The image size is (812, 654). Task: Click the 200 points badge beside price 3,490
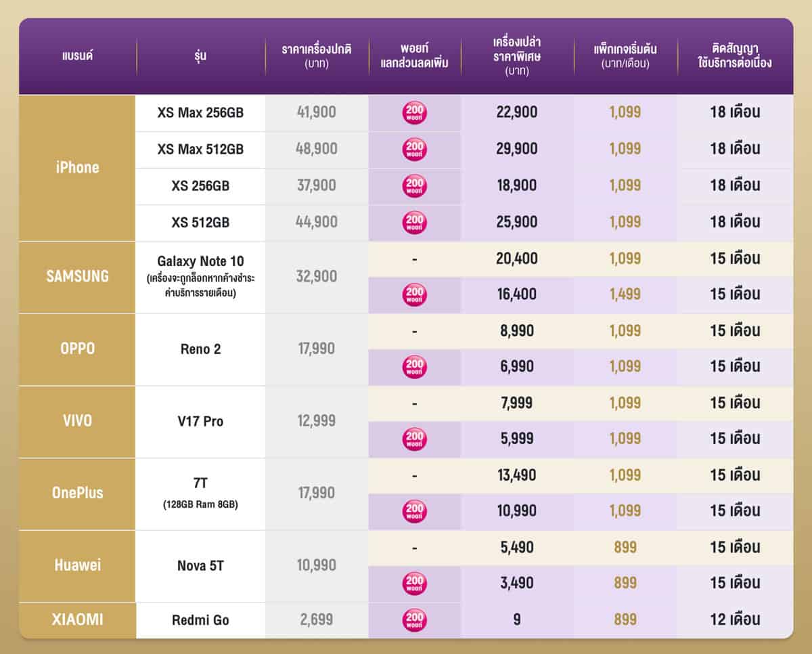pyautogui.click(x=415, y=584)
